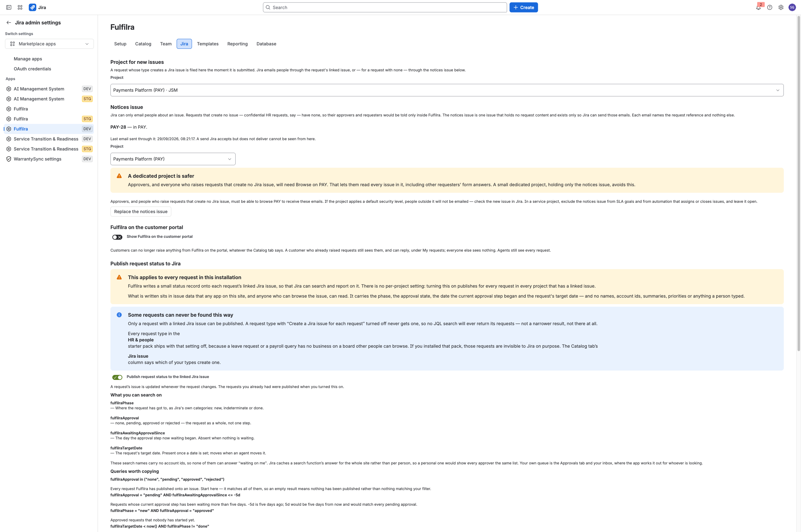Click Replace the notices issue button
Image resolution: width=801 pixels, height=532 pixels.
(141, 212)
